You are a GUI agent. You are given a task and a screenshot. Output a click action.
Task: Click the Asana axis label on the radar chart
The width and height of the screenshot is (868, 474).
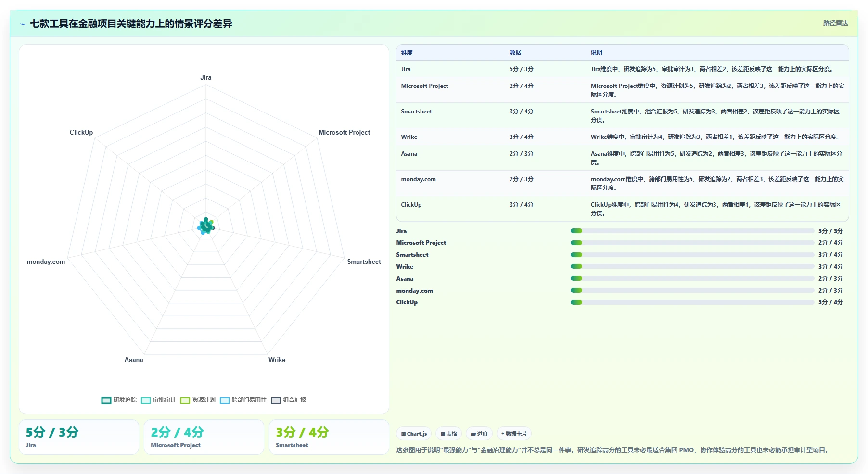point(134,360)
